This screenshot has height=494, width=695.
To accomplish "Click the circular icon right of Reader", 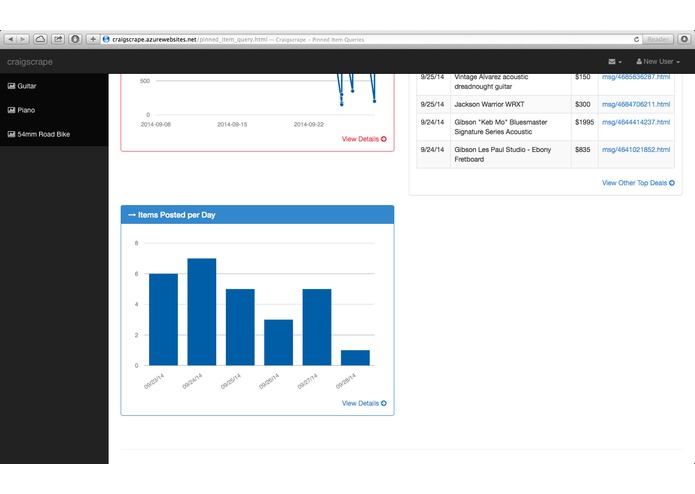I will click(x=684, y=39).
